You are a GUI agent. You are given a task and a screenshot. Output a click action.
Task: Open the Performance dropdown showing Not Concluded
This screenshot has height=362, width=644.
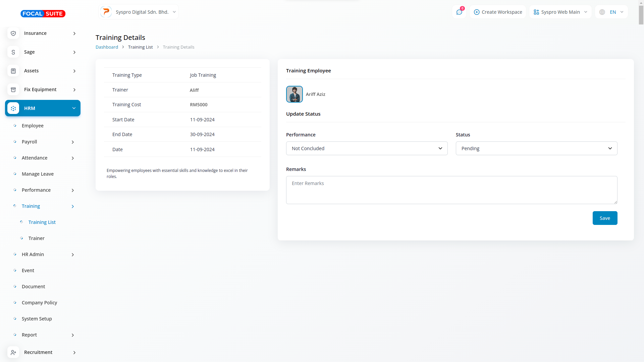click(367, 148)
